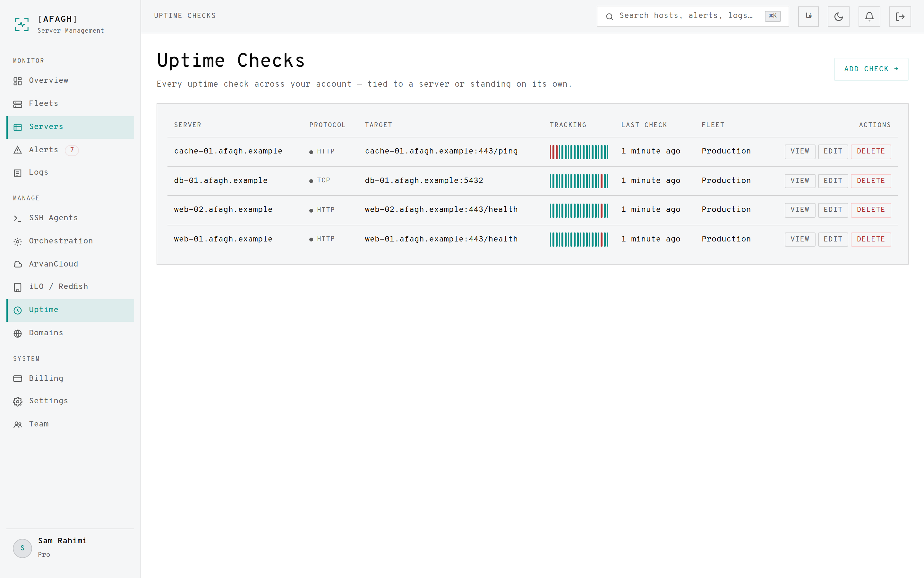Go to Fleets in the sidebar
This screenshot has height=578, width=924.
click(x=70, y=104)
